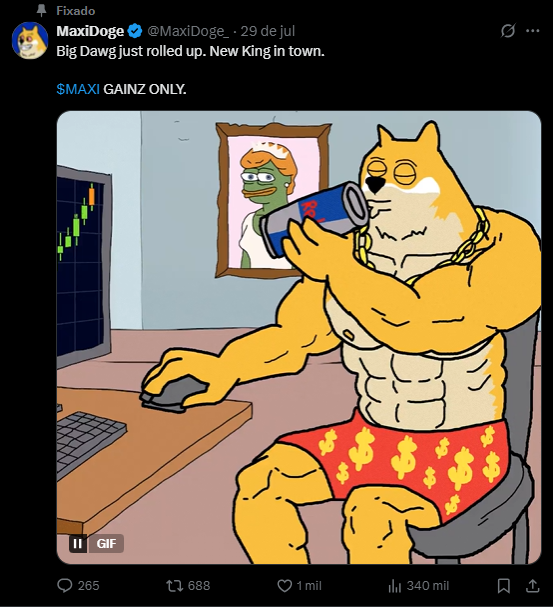Image resolution: width=553 pixels, height=607 pixels.
Task: Click the GIF label badge
Action: click(x=106, y=544)
